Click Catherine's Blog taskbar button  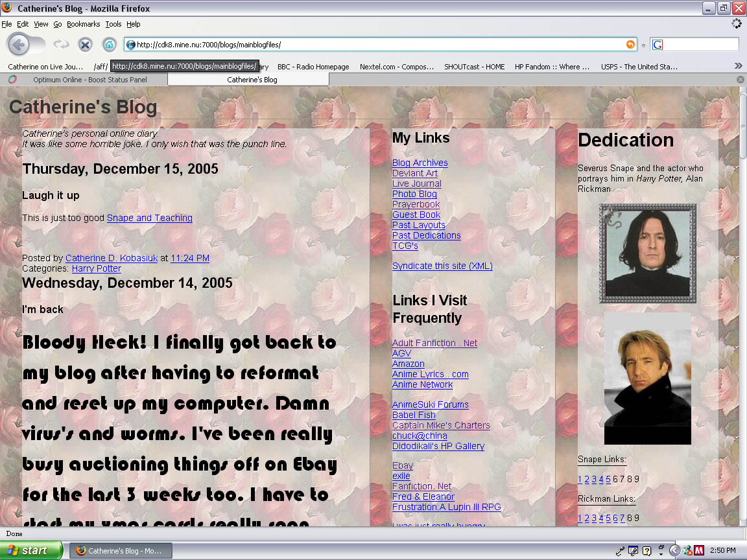[121, 551]
